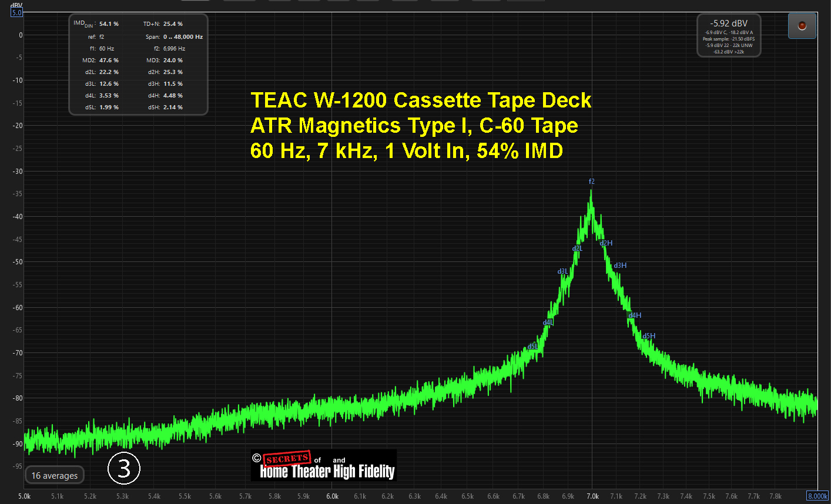Click the 2.14 % d5H value in the panel
The width and height of the screenshot is (831, 504).
(173, 107)
